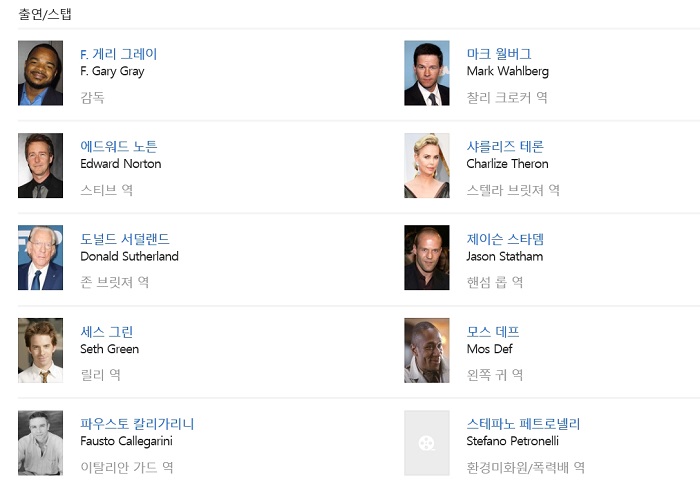Select the 샤를리즈 테론 name link

click(505, 147)
